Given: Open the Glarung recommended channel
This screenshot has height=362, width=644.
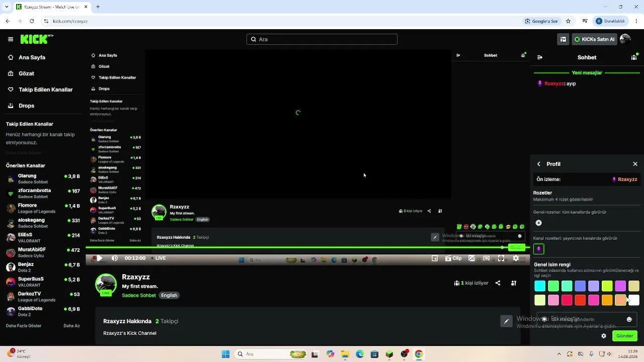Looking at the screenshot, I should click(x=43, y=178).
